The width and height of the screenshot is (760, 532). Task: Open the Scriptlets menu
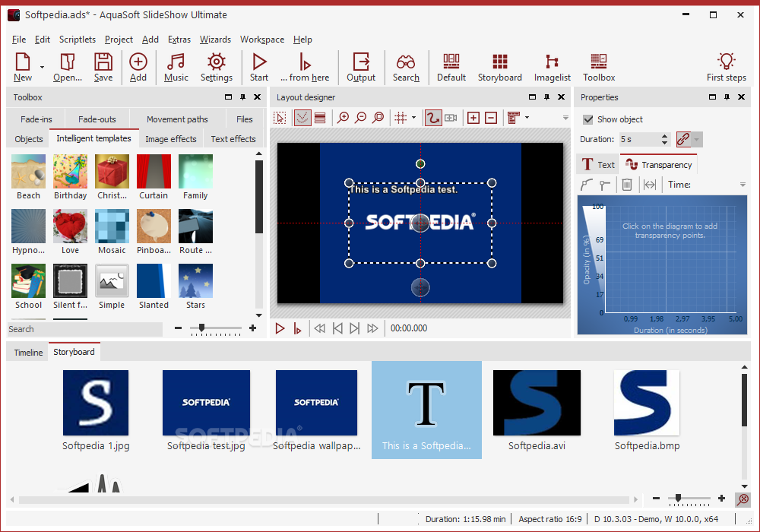point(78,40)
